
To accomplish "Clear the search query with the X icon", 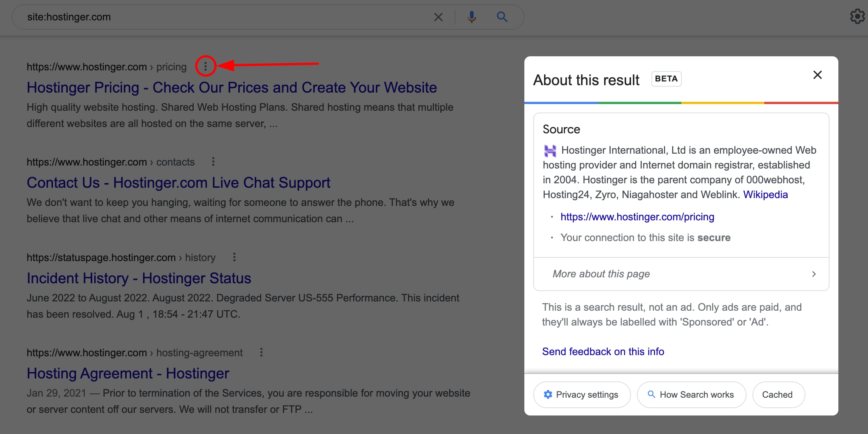I will pyautogui.click(x=438, y=17).
